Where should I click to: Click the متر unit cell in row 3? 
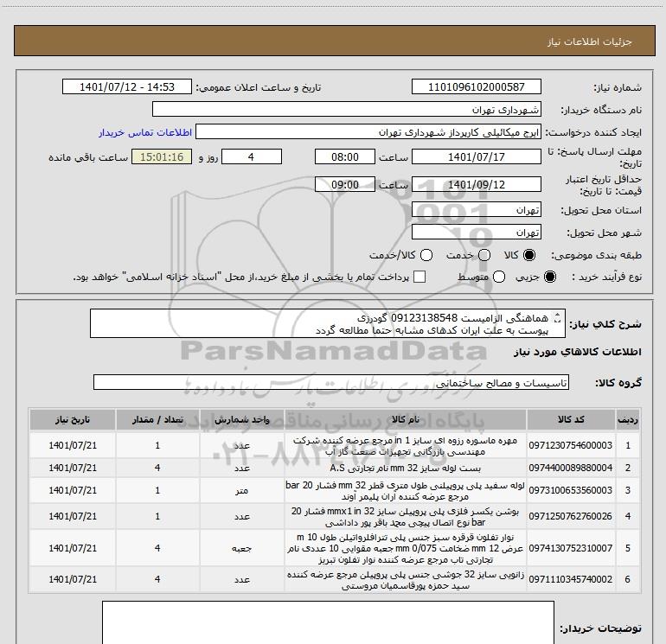(241, 491)
